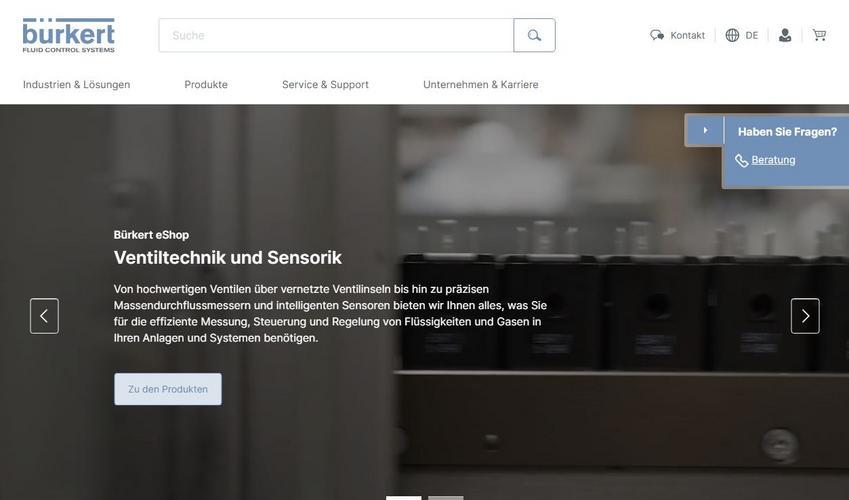Screen dimensions: 849x500
Task: Select the second carousel slide indicator
Action: pos(446,497)
